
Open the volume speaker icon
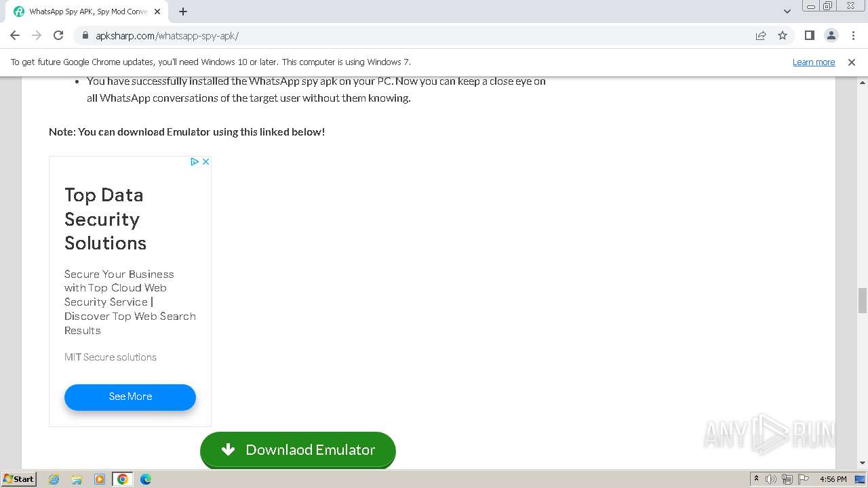pyautogui.click(x=771, y=479)
